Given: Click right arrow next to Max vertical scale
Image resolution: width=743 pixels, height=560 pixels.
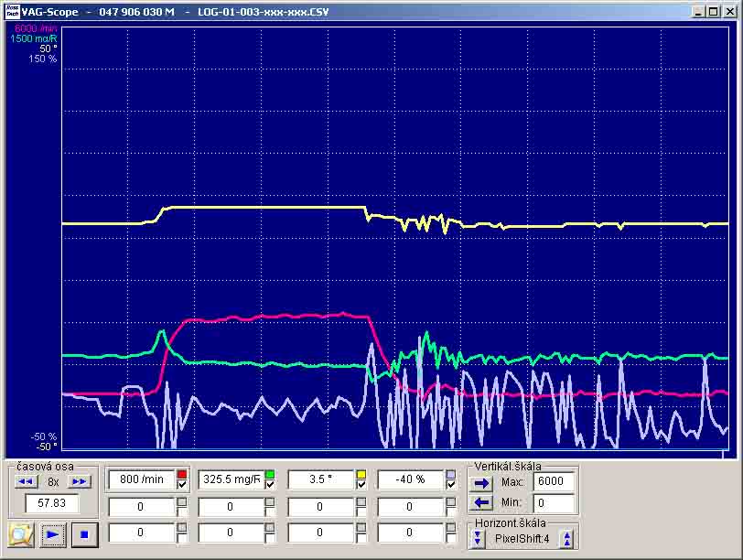Looking at the screenshot, I should (481, 483).
